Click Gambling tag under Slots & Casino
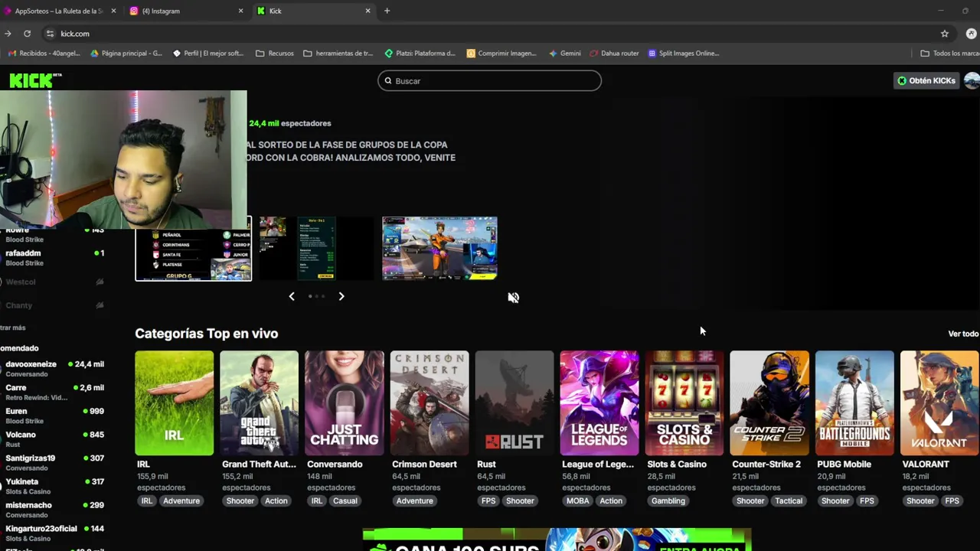Viewport: 980px width, 551px height. 668,501
